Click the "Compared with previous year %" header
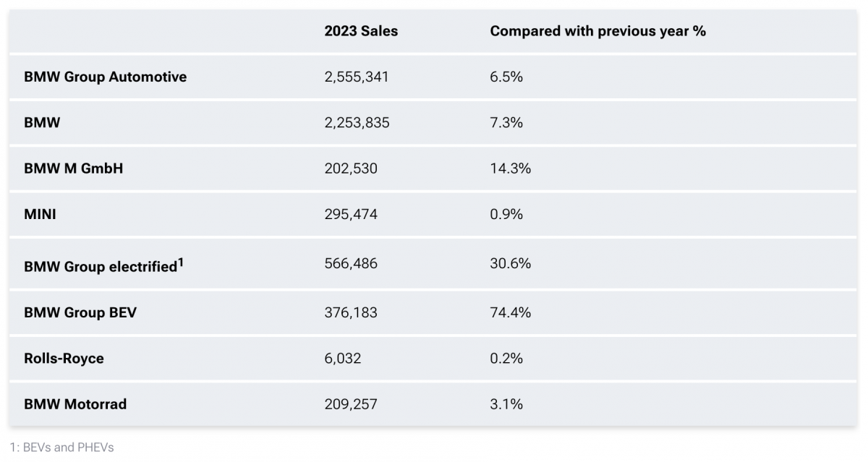The width and height of the screenshot is (868, 462). (597, 31)
